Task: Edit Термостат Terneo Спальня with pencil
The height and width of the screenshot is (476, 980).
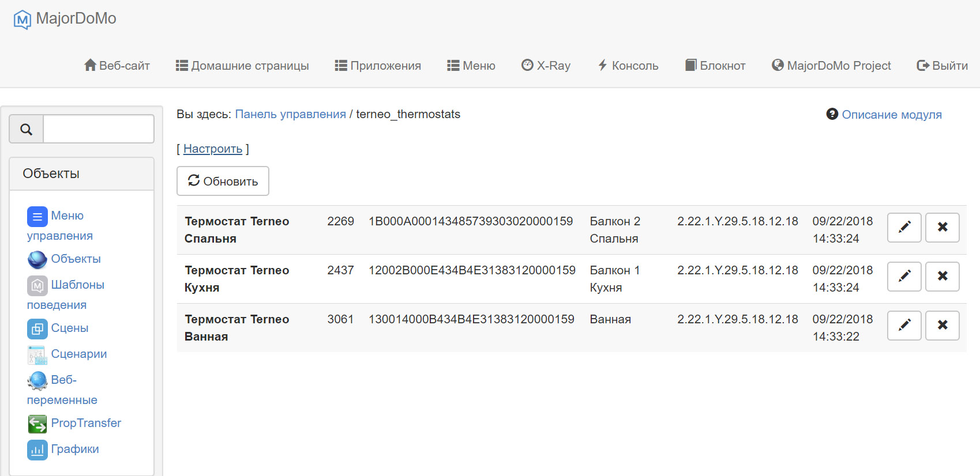Action: [x=904, y=227]
